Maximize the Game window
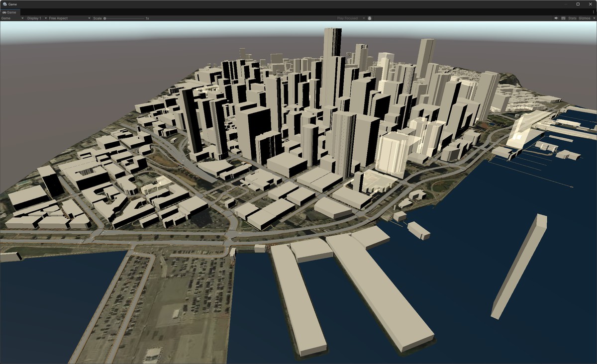Screen dimensions: 597x364 click(578, 4)
